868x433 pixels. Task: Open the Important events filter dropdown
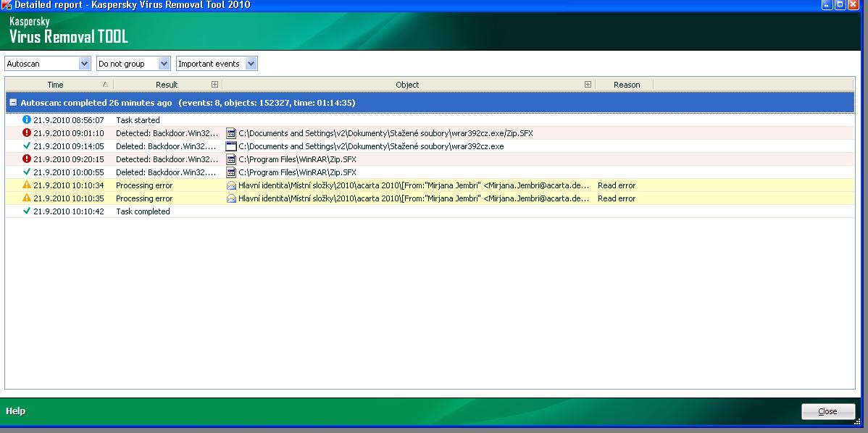pyautogui.click(x=217, y=64)
